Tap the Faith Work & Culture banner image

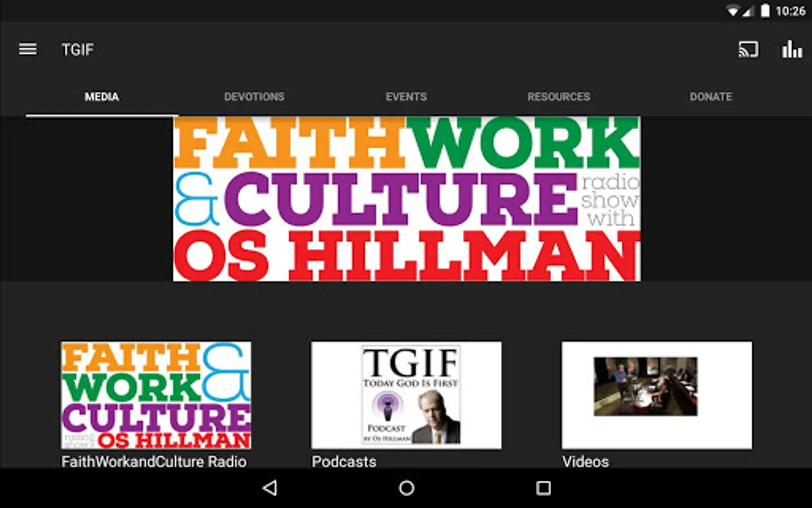(x=407, y=199)
